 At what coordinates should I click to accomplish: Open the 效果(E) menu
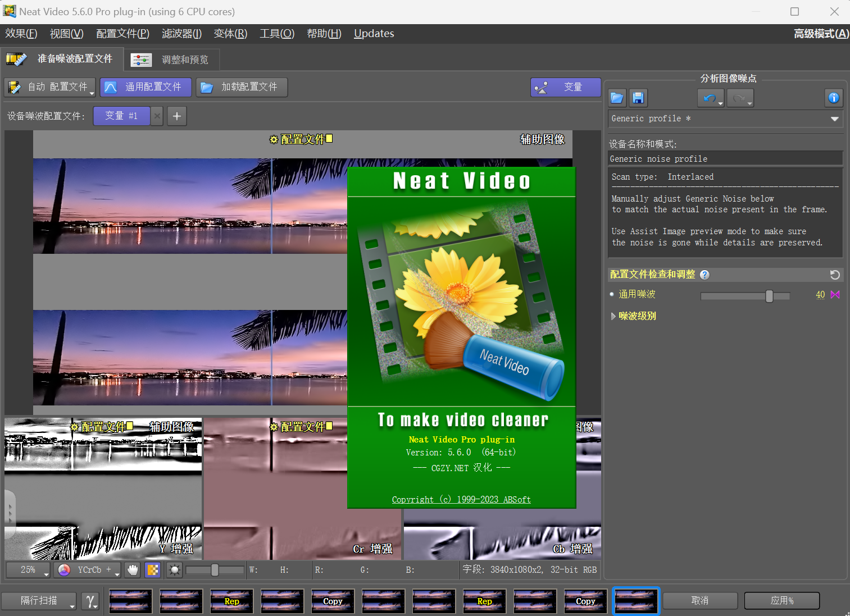[21, 34]
